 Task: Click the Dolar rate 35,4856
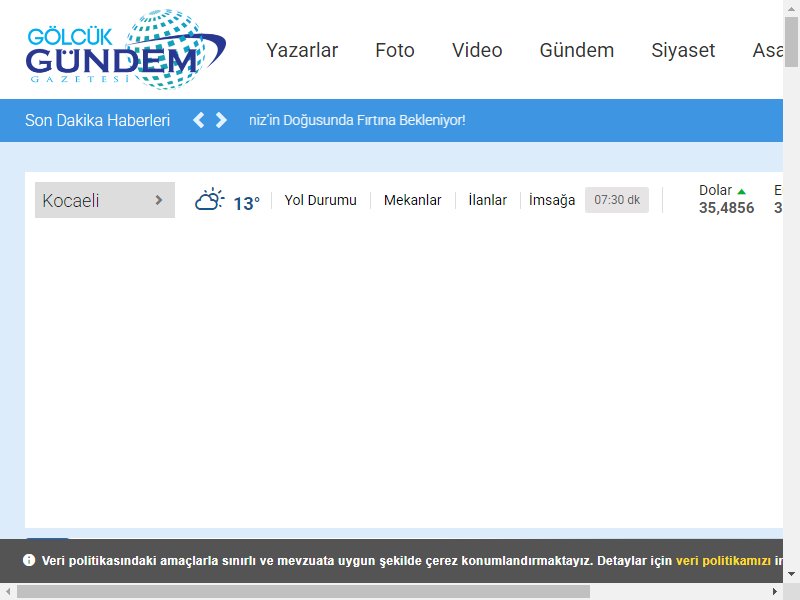727,208
